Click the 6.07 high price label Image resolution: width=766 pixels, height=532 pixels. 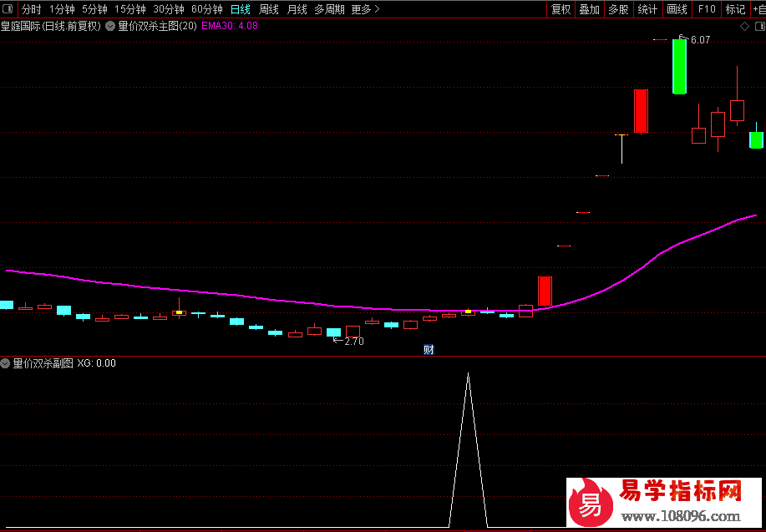click(701, 40)
